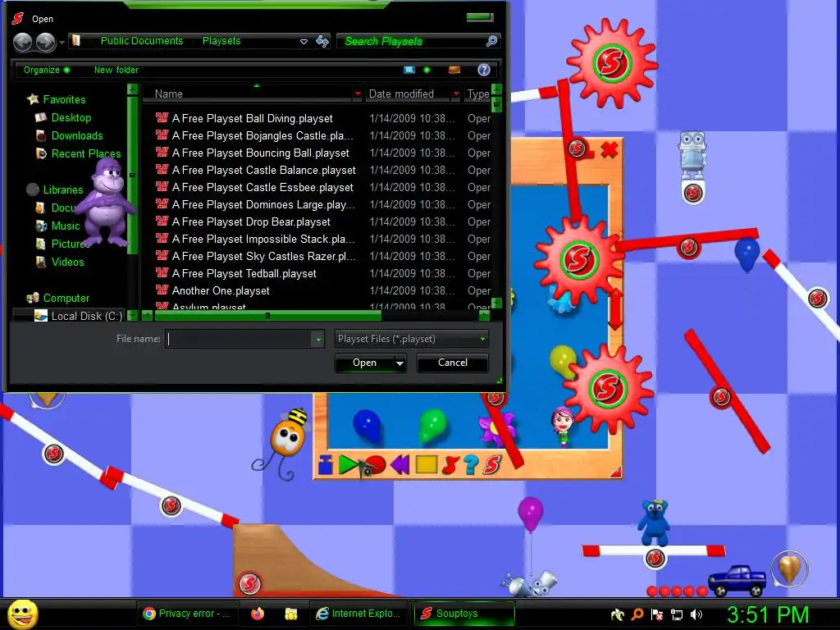
Task: Click the red ball record icon in toybox
Action: coord(374,465)
